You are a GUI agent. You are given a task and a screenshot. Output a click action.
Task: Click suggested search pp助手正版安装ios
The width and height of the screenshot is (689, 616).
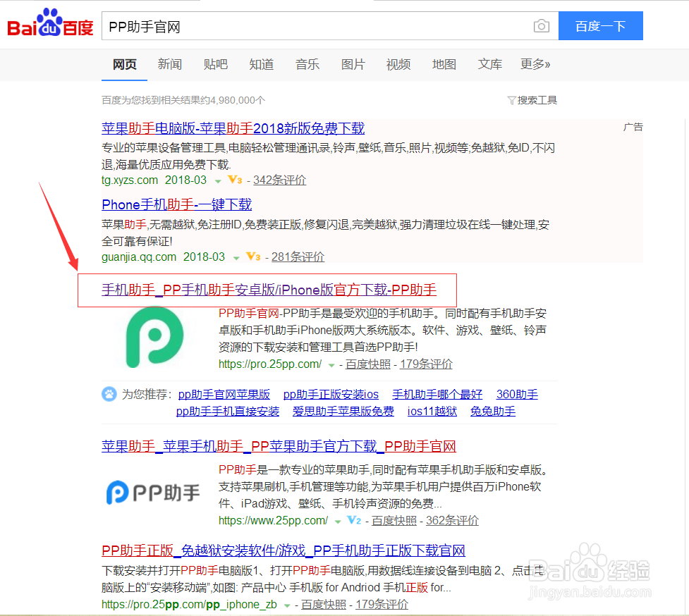point(331,394)
